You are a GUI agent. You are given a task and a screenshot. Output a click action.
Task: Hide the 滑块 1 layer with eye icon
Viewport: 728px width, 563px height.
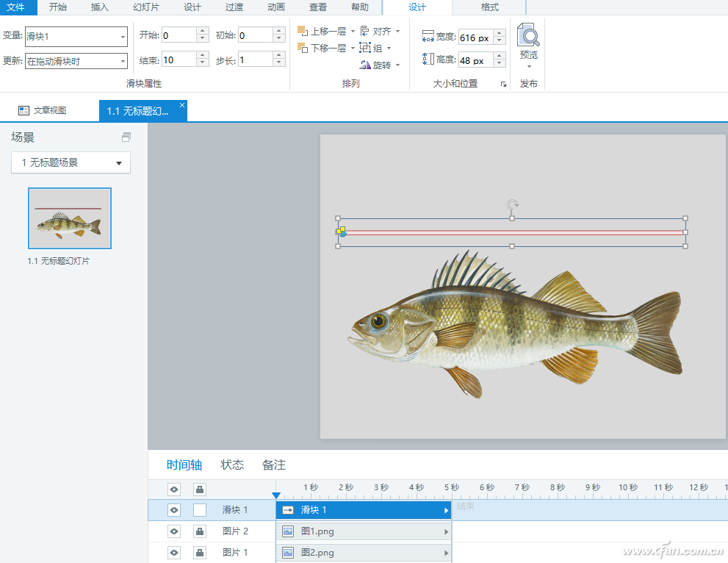pyautogui.click(x=174, y=510)
